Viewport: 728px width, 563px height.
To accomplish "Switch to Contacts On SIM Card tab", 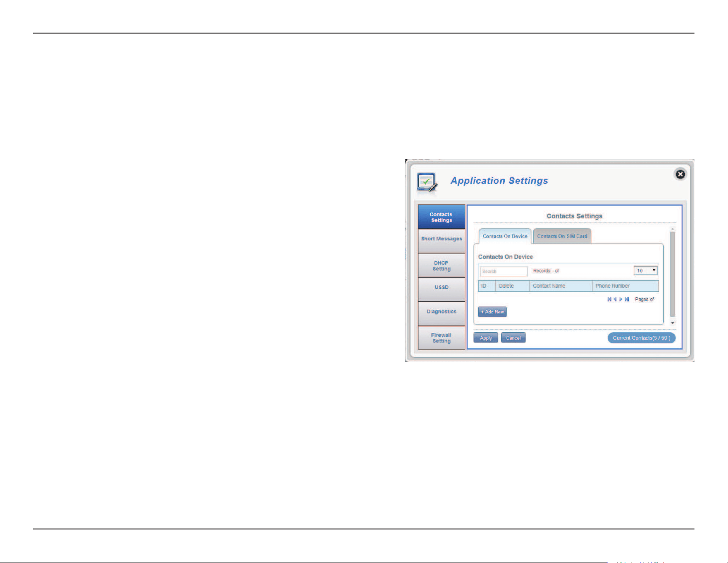I will (x=562, y=236).
